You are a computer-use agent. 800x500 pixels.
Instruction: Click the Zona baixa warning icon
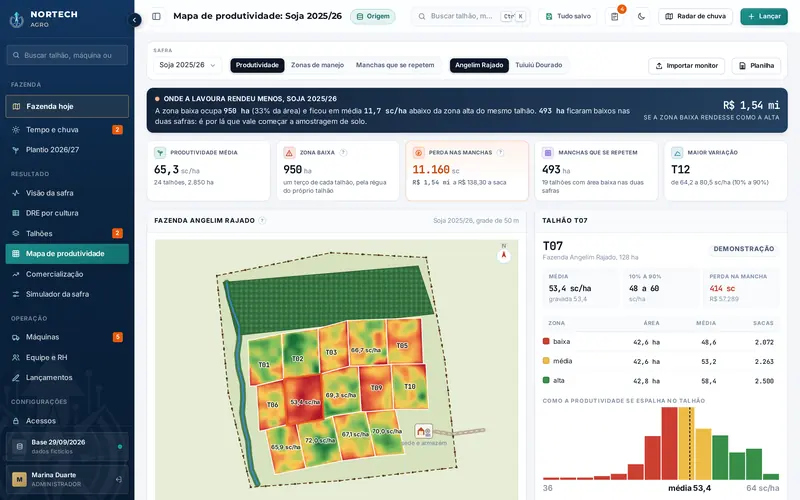[289, 153]
